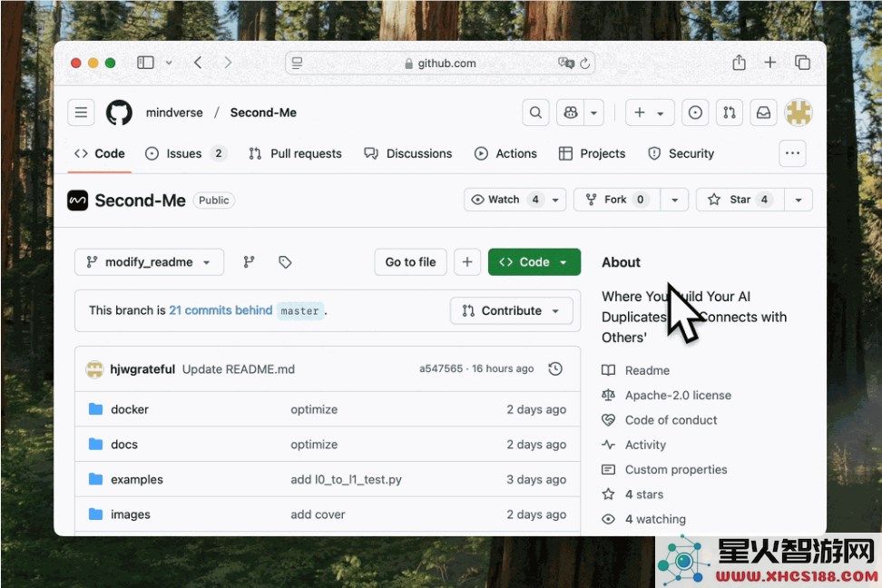Open the docs folder
The width and height of the screenshot is (882, 588).
click(x=124, y=445)
